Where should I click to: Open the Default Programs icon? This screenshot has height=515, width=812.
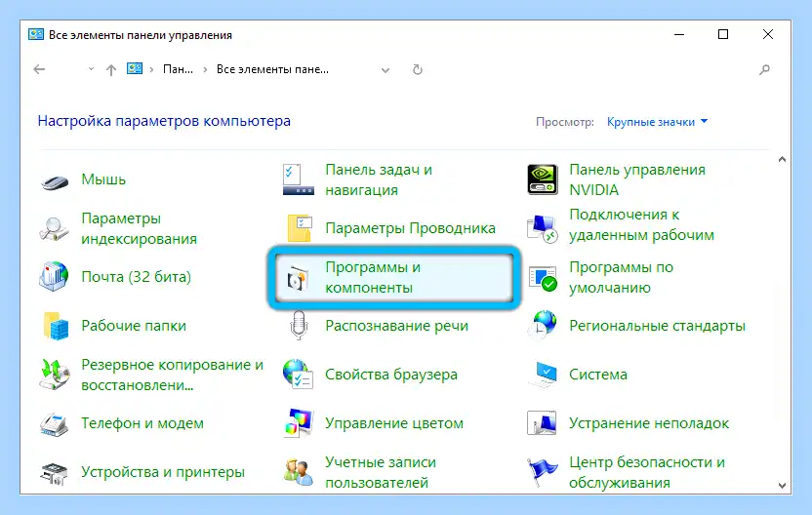pos(543,278)
